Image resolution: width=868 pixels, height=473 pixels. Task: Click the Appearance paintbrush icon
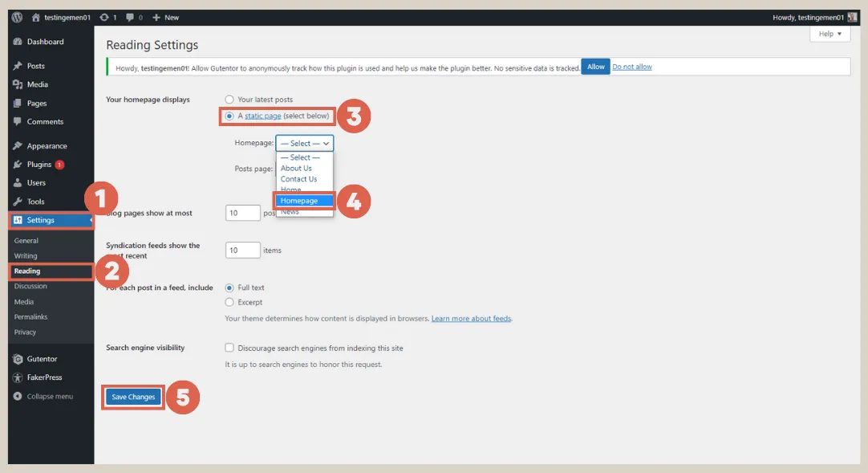pyautogui.click(x=16, y=145)
